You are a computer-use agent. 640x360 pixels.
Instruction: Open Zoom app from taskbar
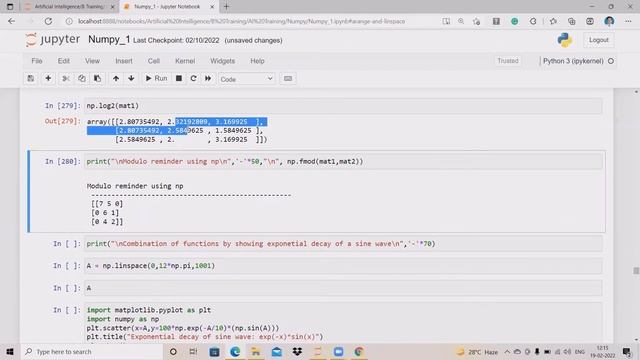coord(338,351)
